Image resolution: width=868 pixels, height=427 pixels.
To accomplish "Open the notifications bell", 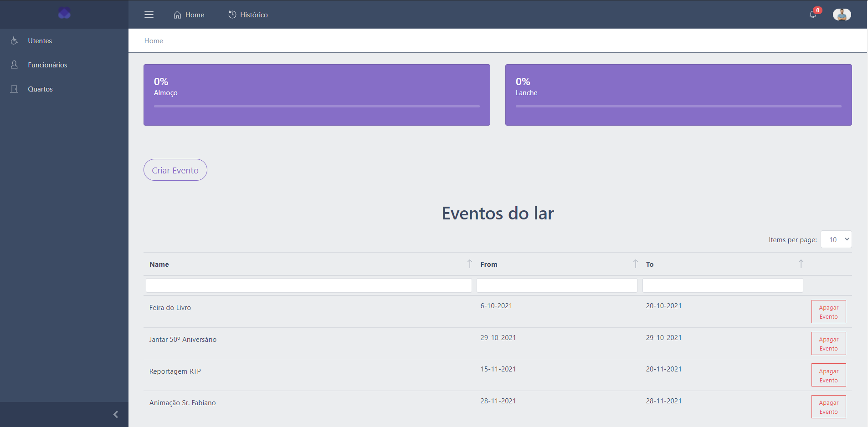I will pos(812,15).
